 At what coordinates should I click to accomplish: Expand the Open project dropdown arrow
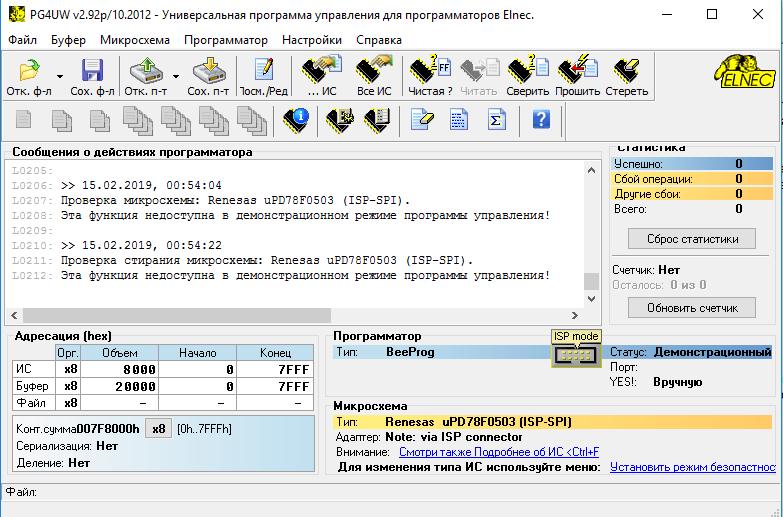[x=176, y=76]
